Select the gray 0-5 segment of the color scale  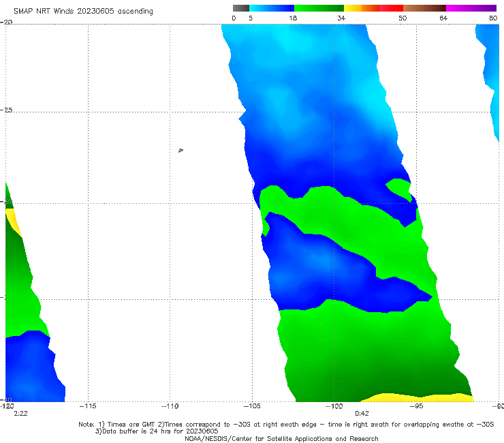[x=241, y=8]
